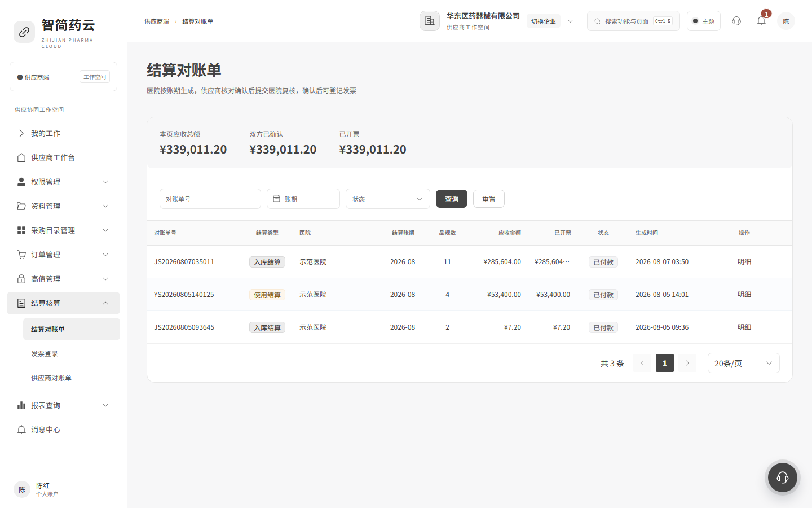Click the 订单管理 cart icon

(21, 255)
